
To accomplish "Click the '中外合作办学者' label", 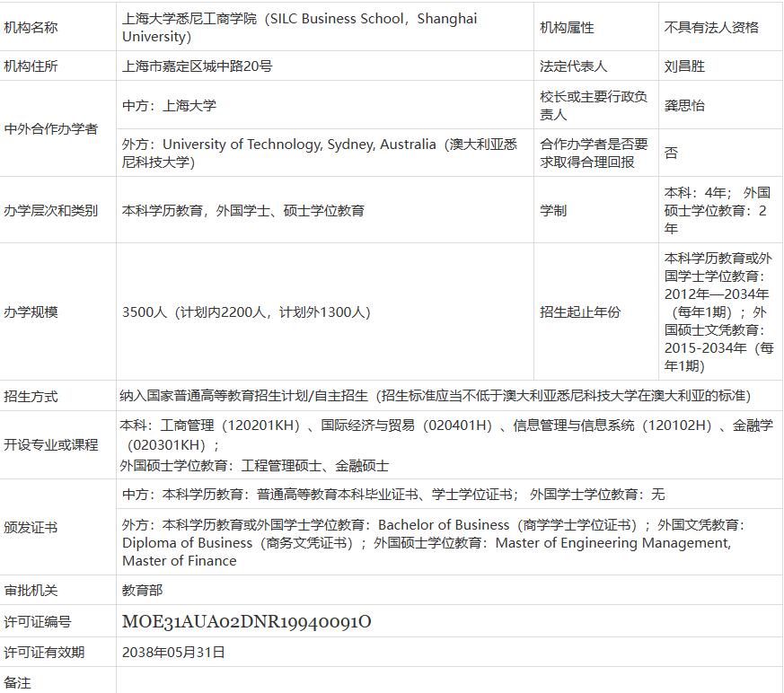I will click(x=51, y=128).
